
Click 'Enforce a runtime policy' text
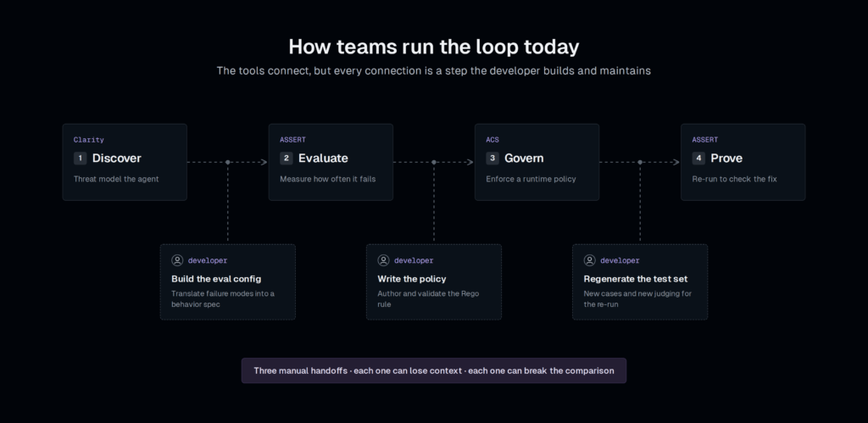(x=531, y=179)
